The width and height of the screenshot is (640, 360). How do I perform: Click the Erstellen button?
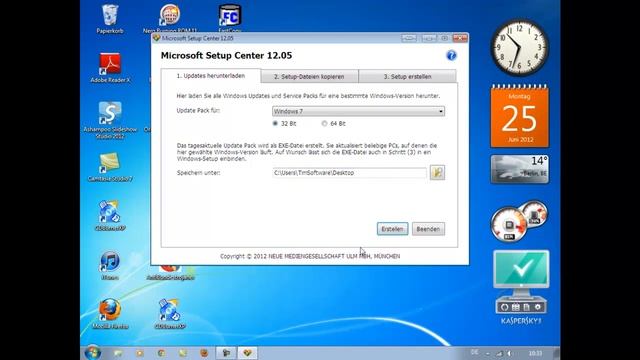(x=392, y=229)
